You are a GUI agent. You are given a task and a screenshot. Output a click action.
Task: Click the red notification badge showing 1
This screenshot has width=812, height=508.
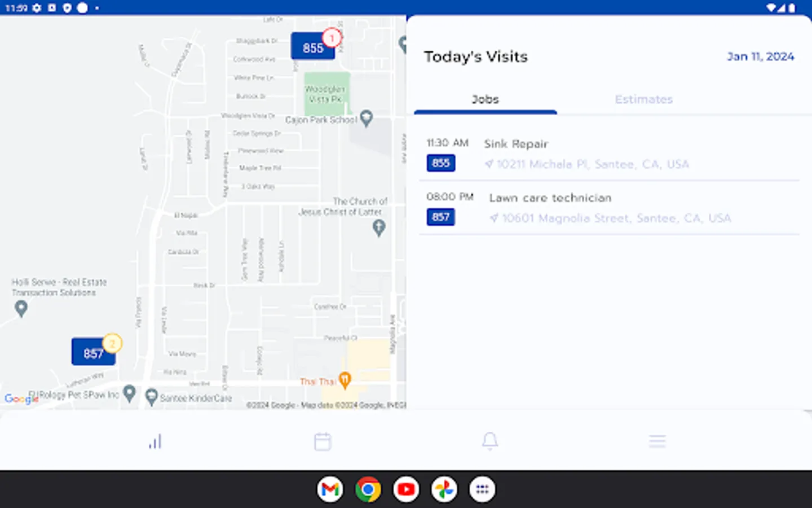332,38
